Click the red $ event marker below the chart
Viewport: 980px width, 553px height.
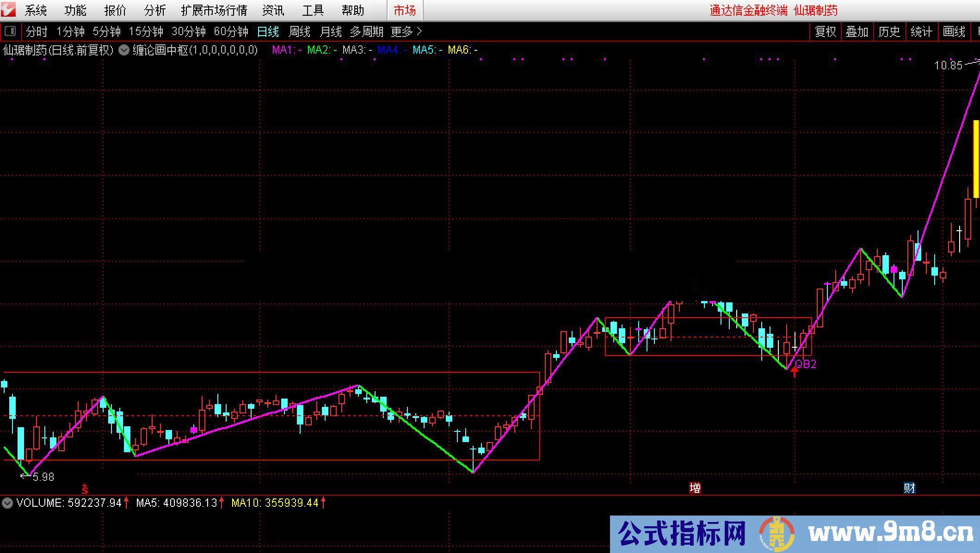coord(84,489)
